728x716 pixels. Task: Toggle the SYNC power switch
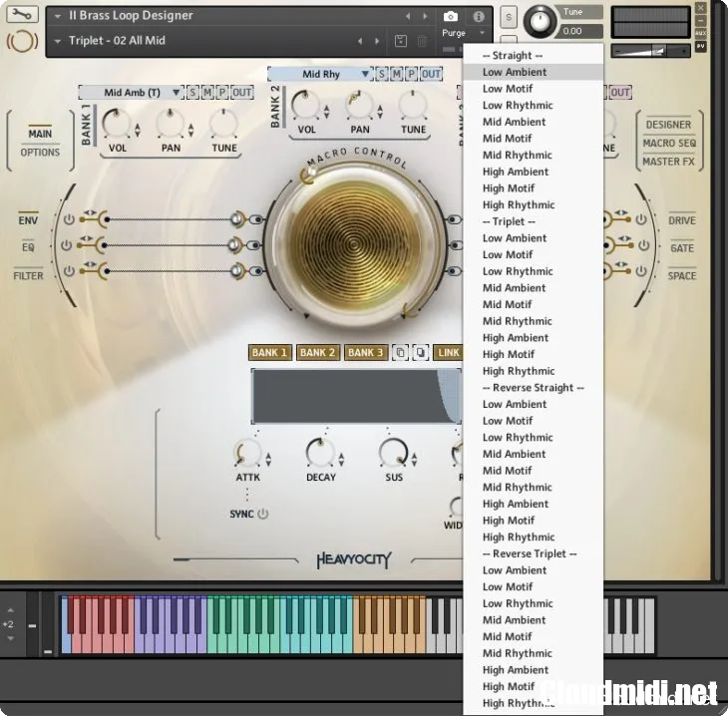263,514
